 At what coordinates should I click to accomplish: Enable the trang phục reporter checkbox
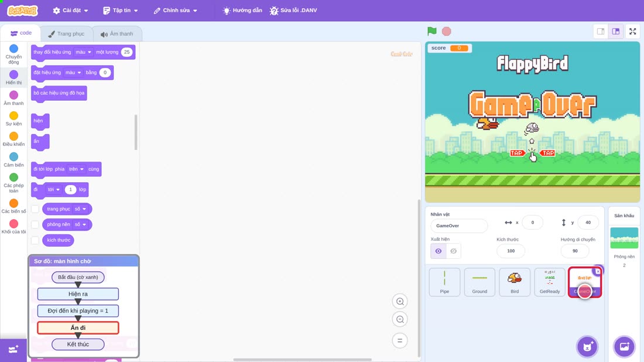[x=35, y=209]
